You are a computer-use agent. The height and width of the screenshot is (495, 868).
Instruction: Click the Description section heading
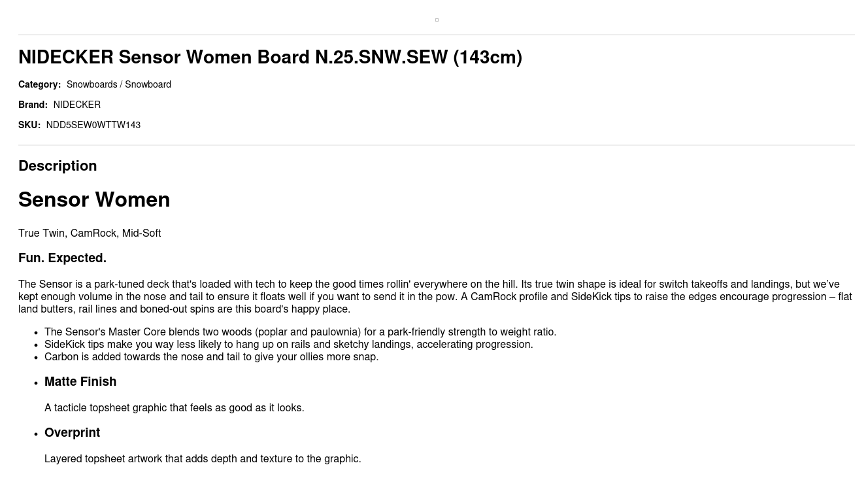[x=58, y=166]
